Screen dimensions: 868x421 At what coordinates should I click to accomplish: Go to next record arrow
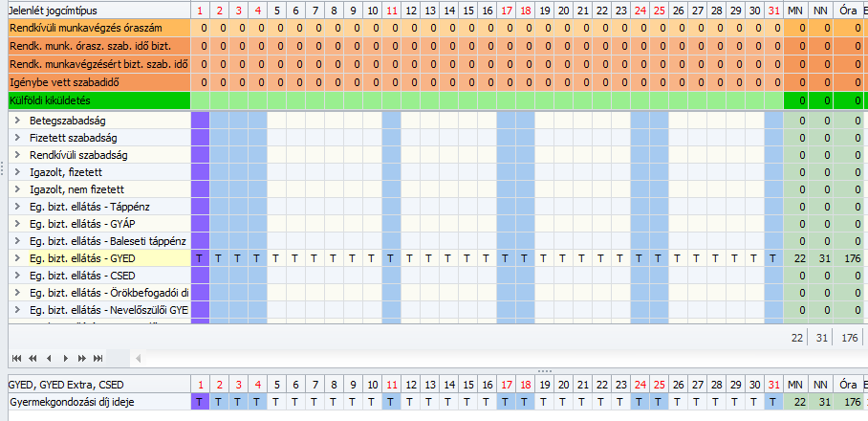point(66,359)
